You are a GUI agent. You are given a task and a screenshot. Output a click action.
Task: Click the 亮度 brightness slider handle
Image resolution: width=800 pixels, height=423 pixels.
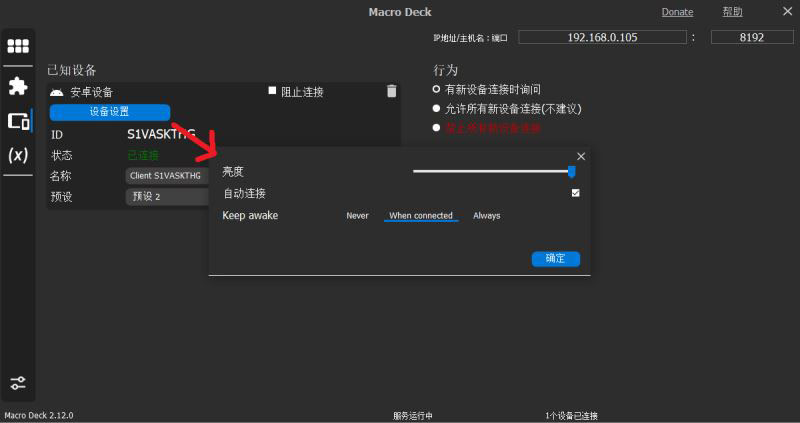point(571,171)
